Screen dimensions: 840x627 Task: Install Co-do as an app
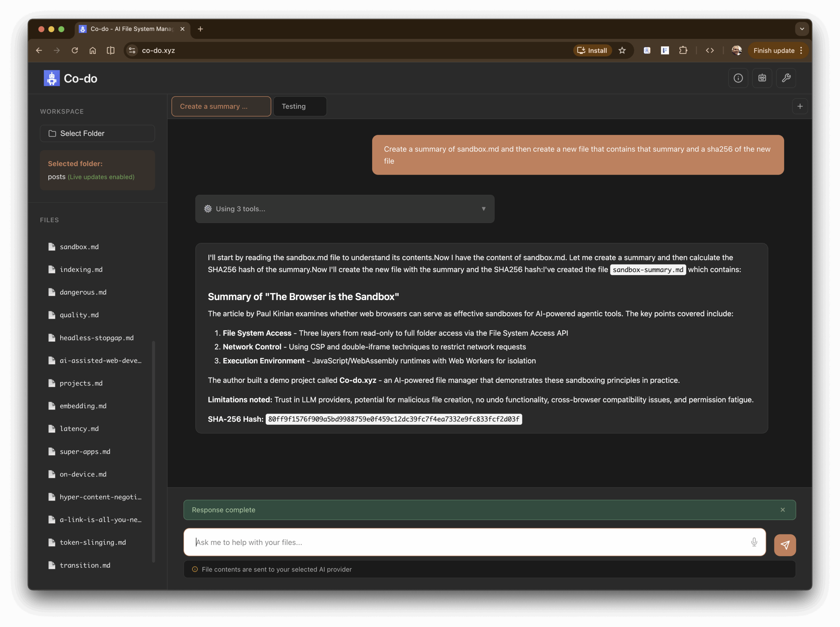[x=592, y=50]
